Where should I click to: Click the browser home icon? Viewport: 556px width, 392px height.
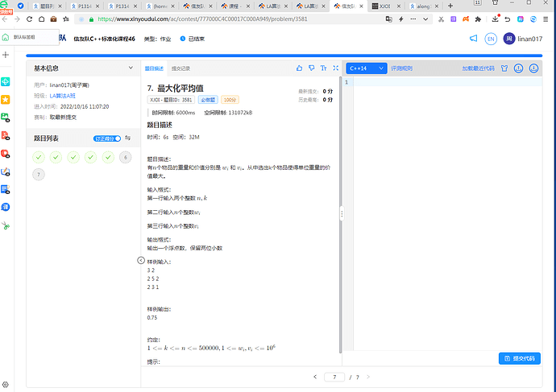click(x=41, y=19)
